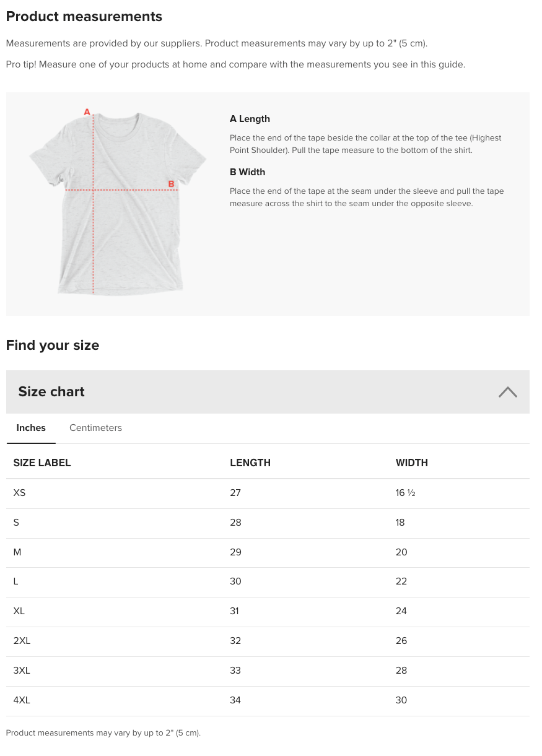This screenshot has width=542, height=756.
Task: Click the A Length heading
Action: (250, 119)
